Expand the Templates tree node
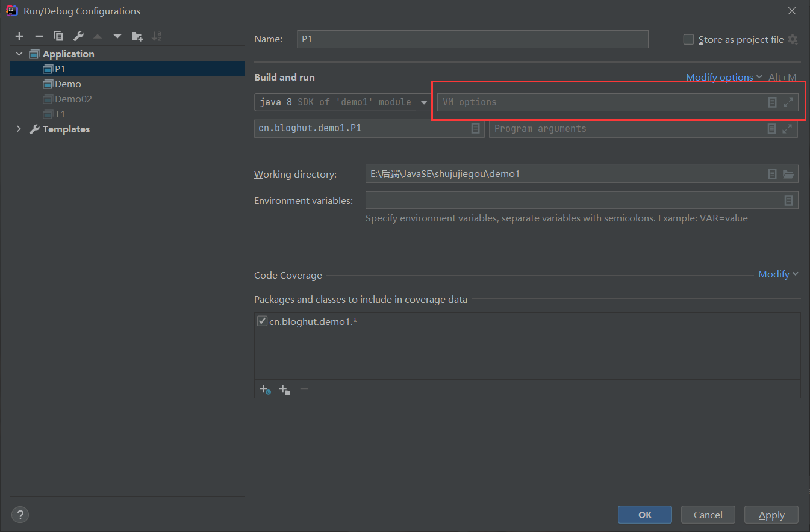This screenshot has width=810, height=532. click(19, 129)
